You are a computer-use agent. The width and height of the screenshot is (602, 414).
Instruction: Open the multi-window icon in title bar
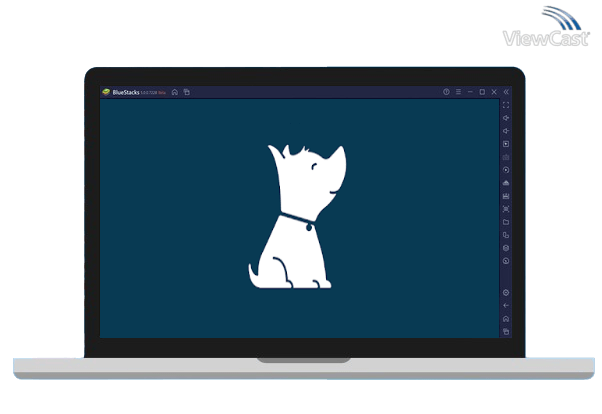(x=186, y=92)
